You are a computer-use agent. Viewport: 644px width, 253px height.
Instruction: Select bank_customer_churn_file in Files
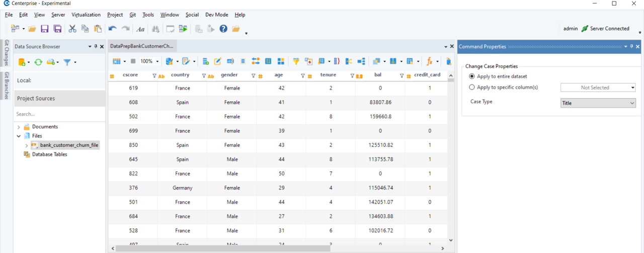click(x=69, y=145)
